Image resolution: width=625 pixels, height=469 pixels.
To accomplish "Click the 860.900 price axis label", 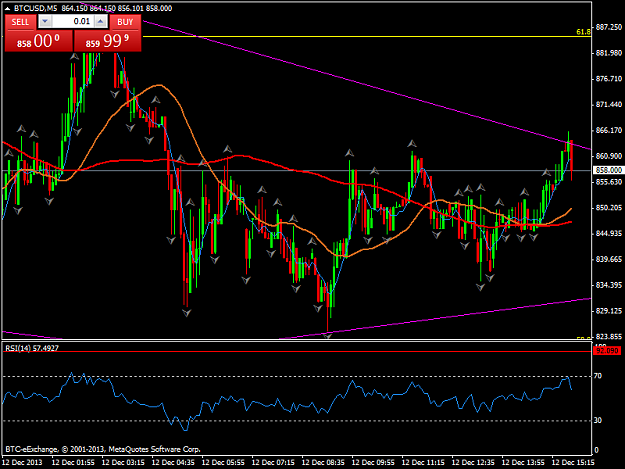I will (609, 156).
